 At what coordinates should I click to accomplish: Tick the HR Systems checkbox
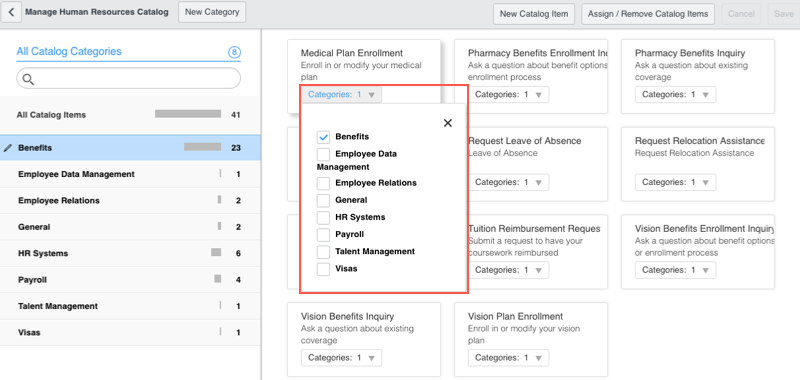[323, 218]
